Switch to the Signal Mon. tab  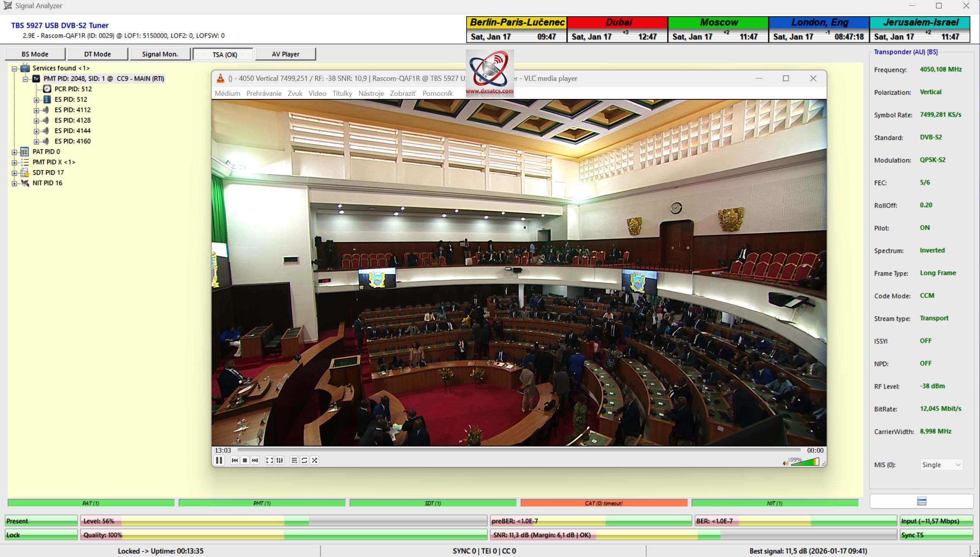(x=160, y=54)
